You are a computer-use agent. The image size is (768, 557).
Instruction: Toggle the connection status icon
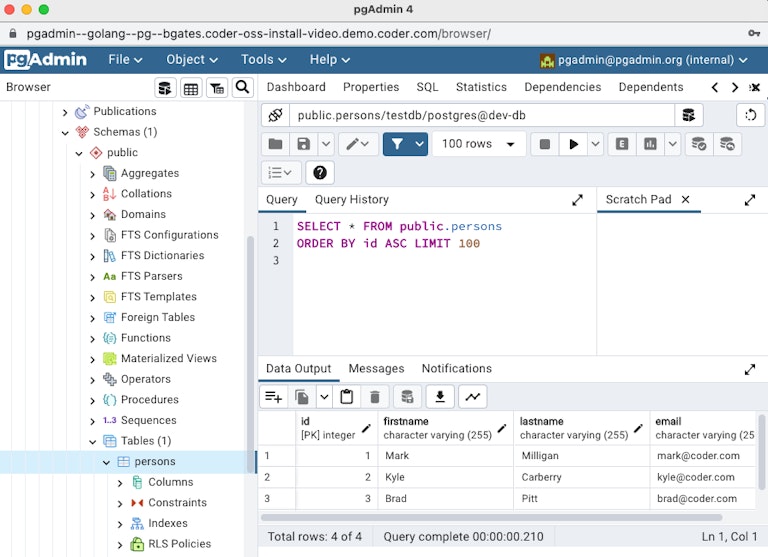276,116
